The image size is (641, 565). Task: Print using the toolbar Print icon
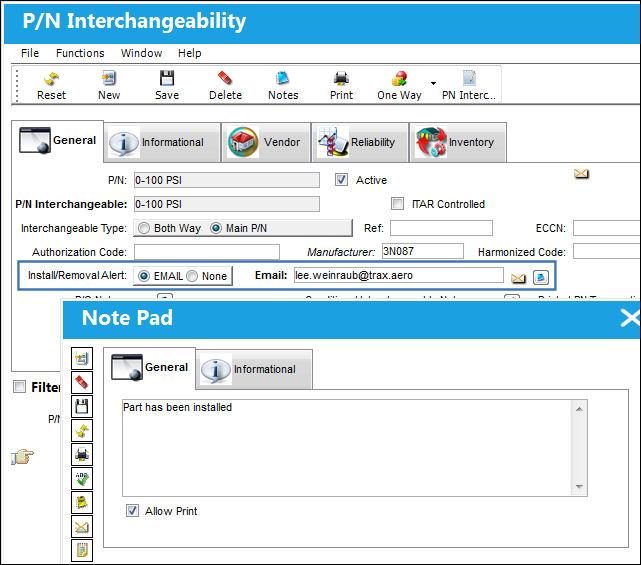pos(341,85)
